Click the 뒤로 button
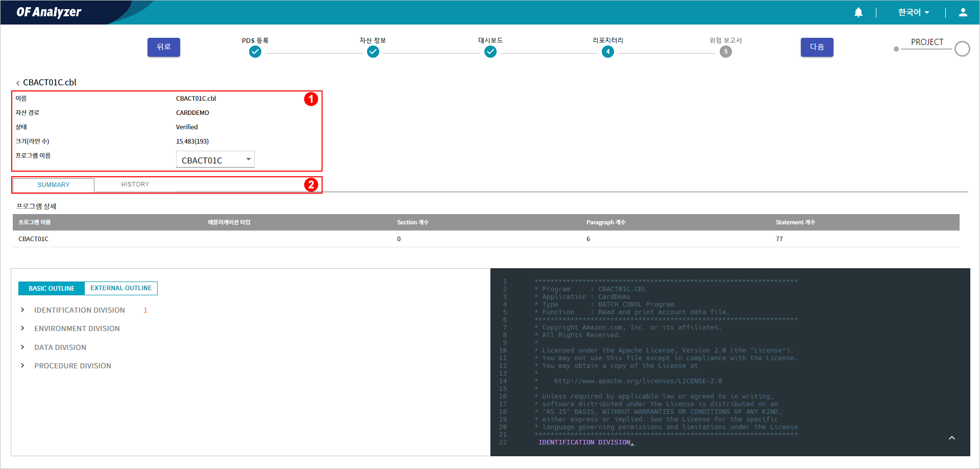 tap(164, 47)
